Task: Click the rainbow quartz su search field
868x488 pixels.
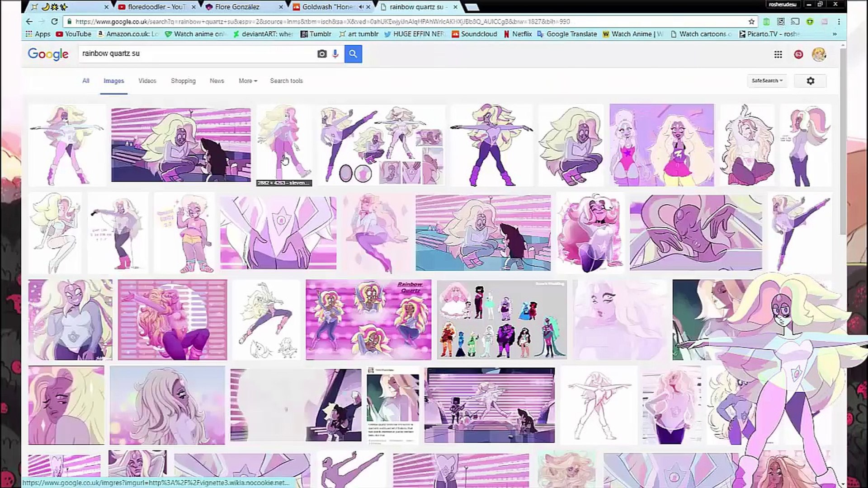Action: coord(194,54)
